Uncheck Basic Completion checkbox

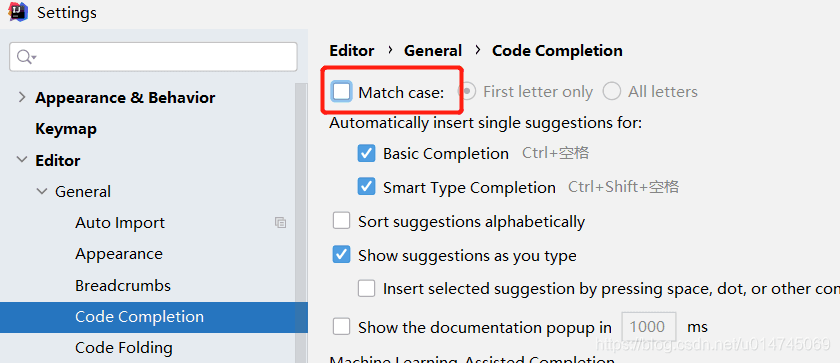tap(366, 154)
